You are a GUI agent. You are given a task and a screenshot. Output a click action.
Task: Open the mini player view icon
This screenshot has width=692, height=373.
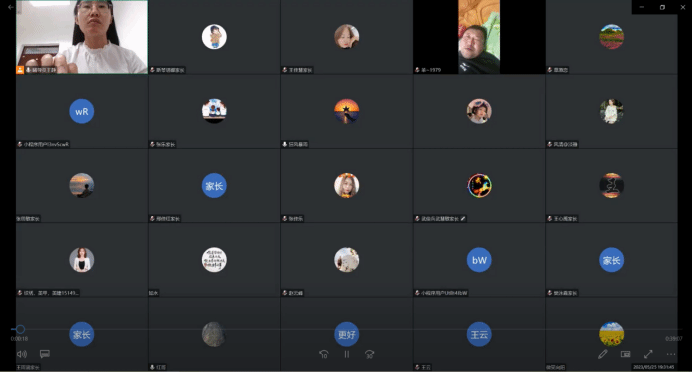pyautogui.click(x=625, y=354)
